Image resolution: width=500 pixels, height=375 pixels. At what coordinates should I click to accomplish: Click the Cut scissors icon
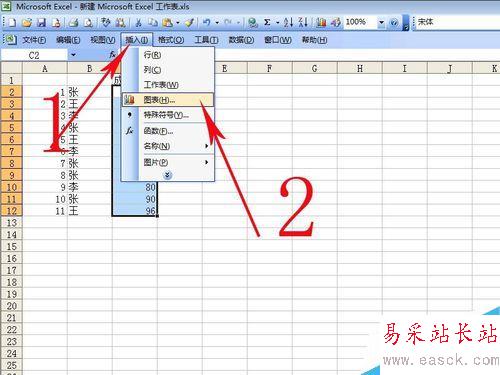click(138, 22)
